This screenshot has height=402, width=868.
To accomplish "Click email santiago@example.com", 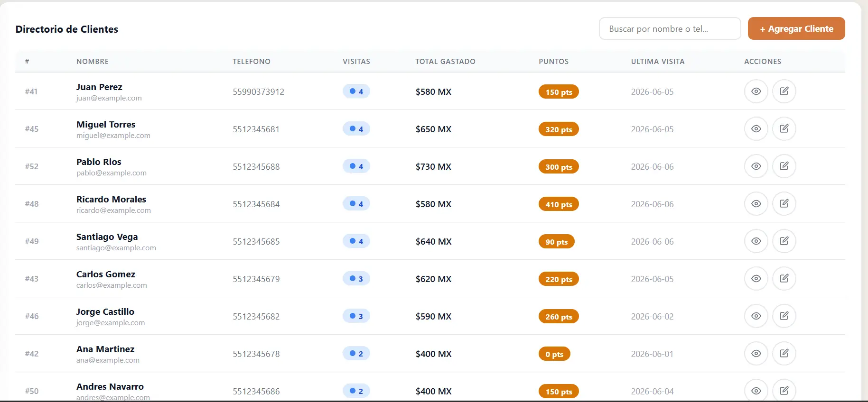I will pos(116,247).
